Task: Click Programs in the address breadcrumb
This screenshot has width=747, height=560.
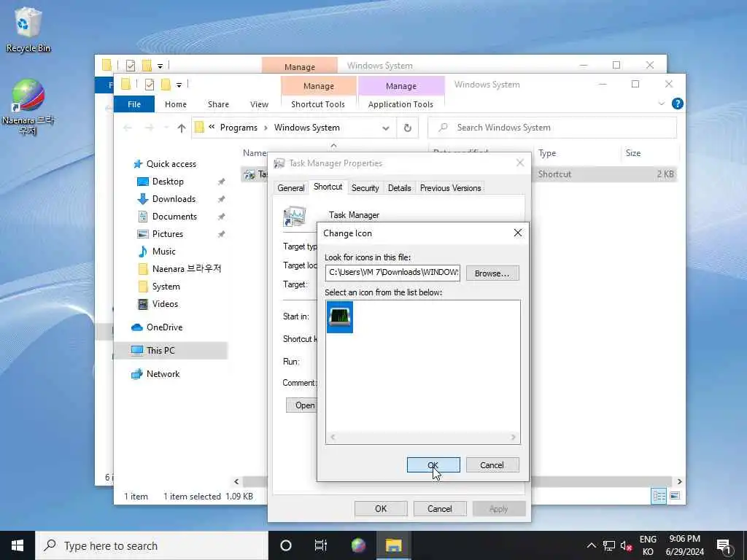Action: tap(239, 128)
